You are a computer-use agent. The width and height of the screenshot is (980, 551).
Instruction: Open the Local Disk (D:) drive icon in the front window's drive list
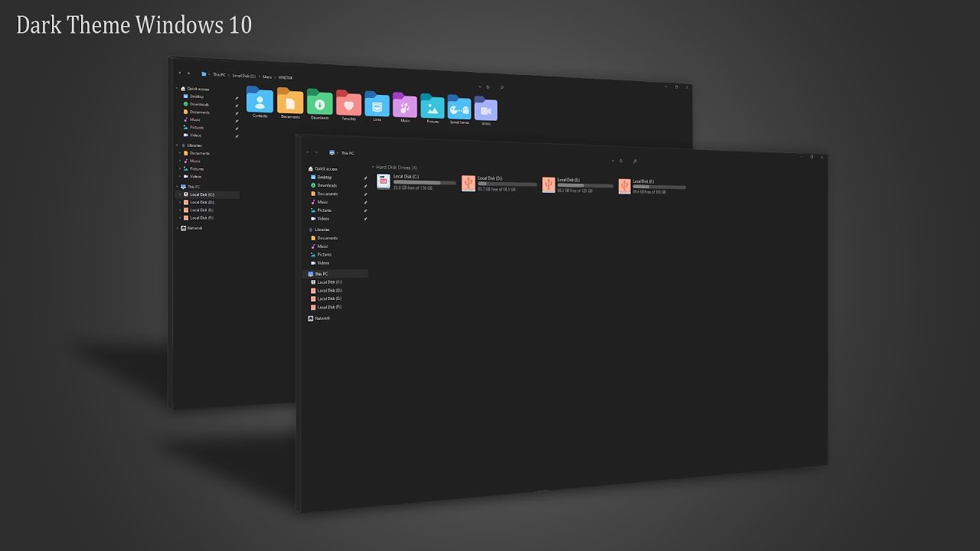coord(469,184)
